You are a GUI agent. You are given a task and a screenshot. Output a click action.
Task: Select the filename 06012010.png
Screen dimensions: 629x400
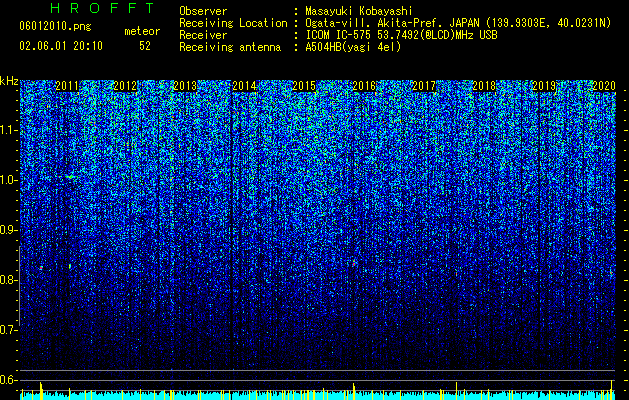pos(55,26)
